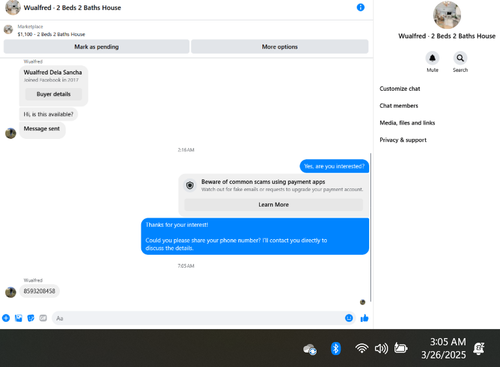Open Bluetooth tray icon
Screen dimensions: 500x367
coord(336,348)
